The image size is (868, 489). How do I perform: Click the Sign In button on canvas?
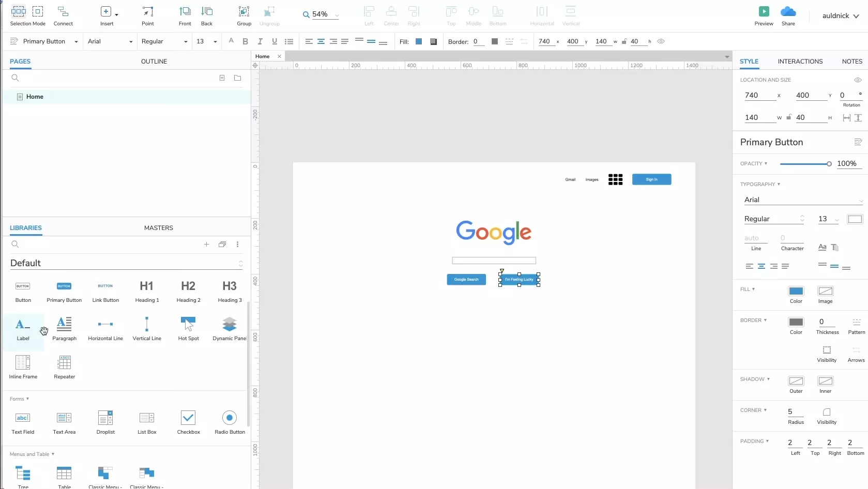[651, 179]
